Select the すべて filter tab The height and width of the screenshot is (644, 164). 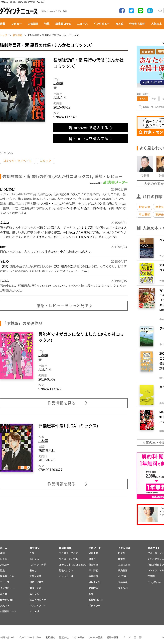point(142,99)
